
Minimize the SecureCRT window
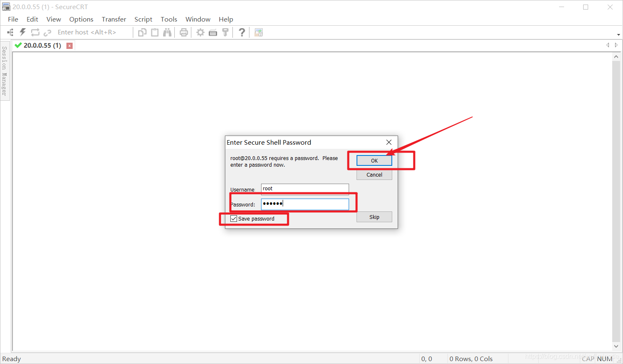tap(562, 7)
